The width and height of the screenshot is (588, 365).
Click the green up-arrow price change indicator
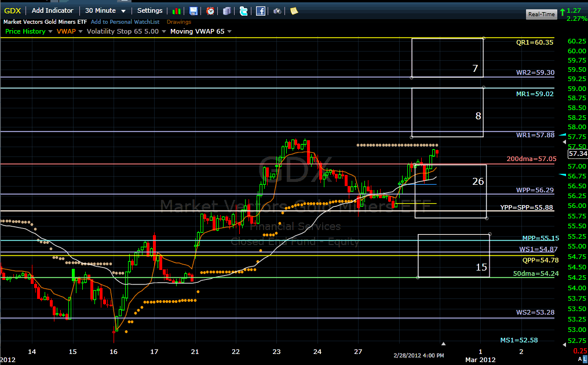click(x=562, y=12)
